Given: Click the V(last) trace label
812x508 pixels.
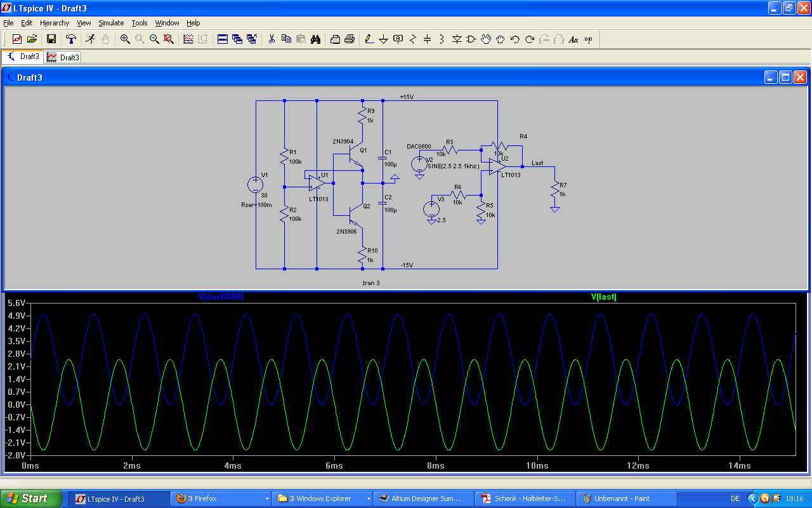Looking at the screenshot, I should pos(604,297).
